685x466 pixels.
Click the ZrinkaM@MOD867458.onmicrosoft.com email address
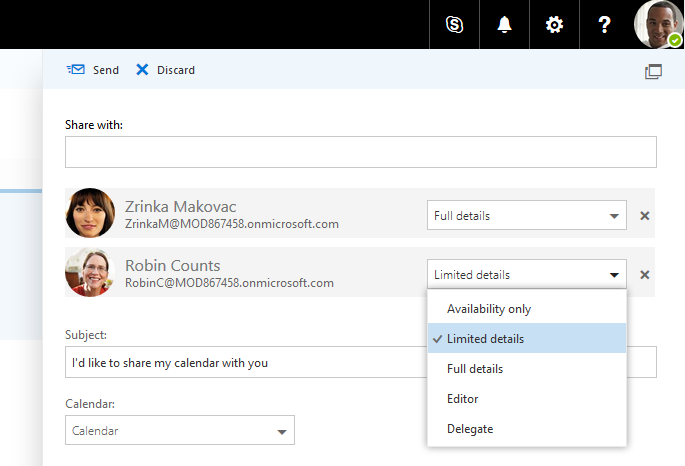click(x=232, y=224)
